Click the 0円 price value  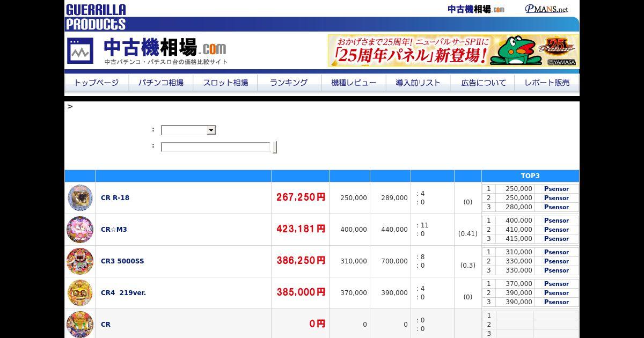tap(317, 324)
